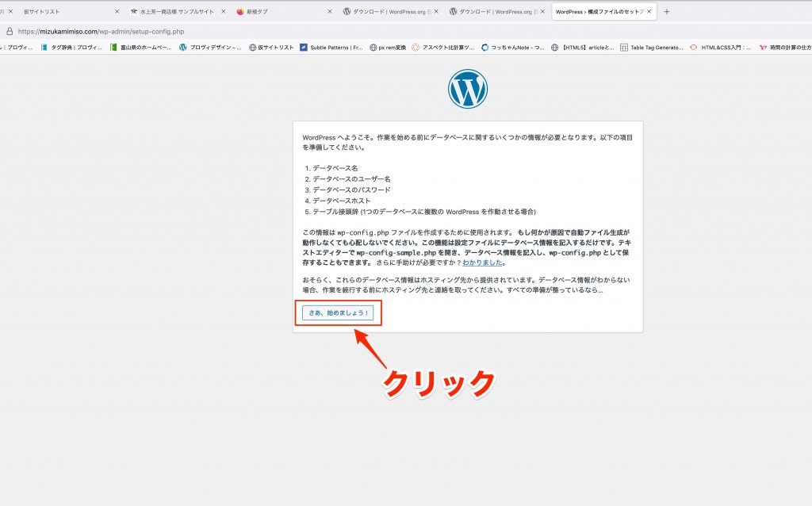Click the WordPress logo above the setup box

(x=468, y=89)
